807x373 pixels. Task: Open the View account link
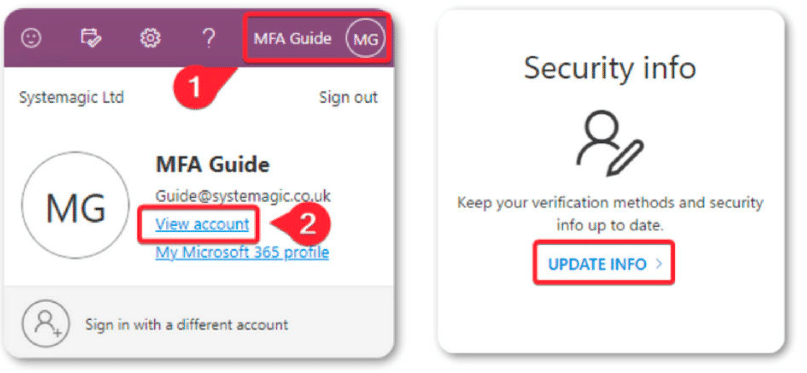pos(202,224)
